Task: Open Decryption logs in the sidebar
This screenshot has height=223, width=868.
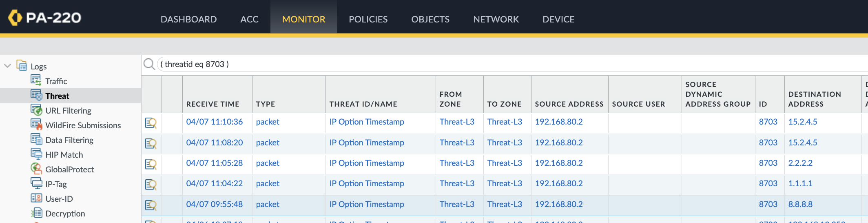Action: coord(65,214)
